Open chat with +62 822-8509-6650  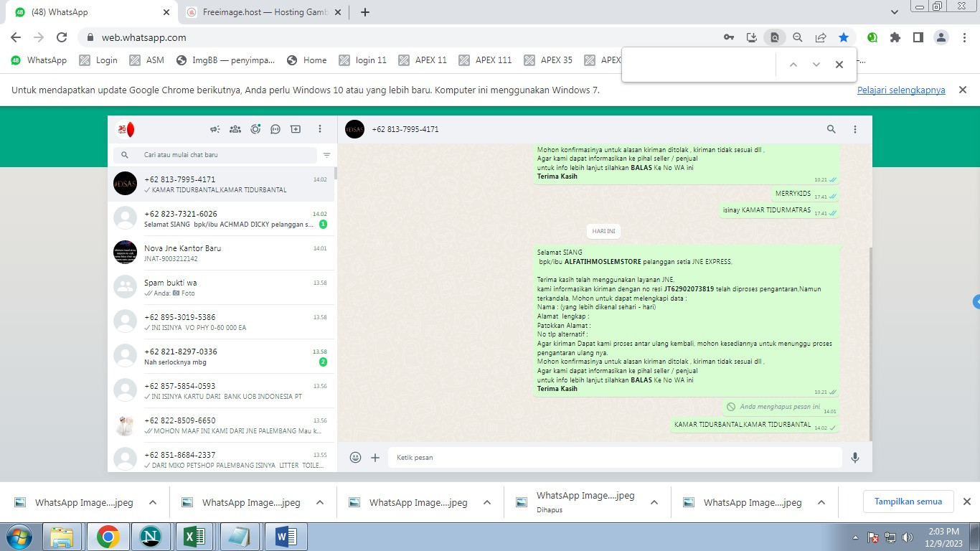[x=221, y=425]
